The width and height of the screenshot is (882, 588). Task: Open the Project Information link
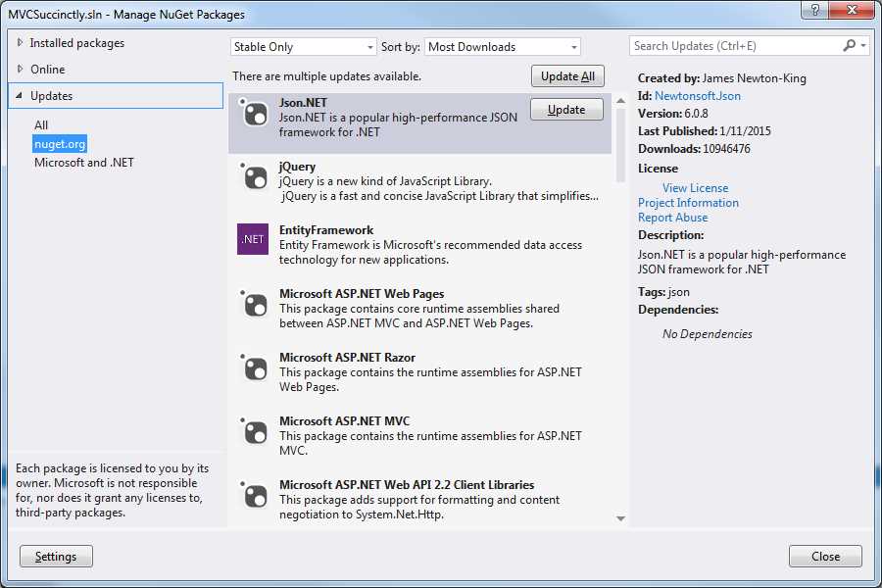tap(688, 203)
